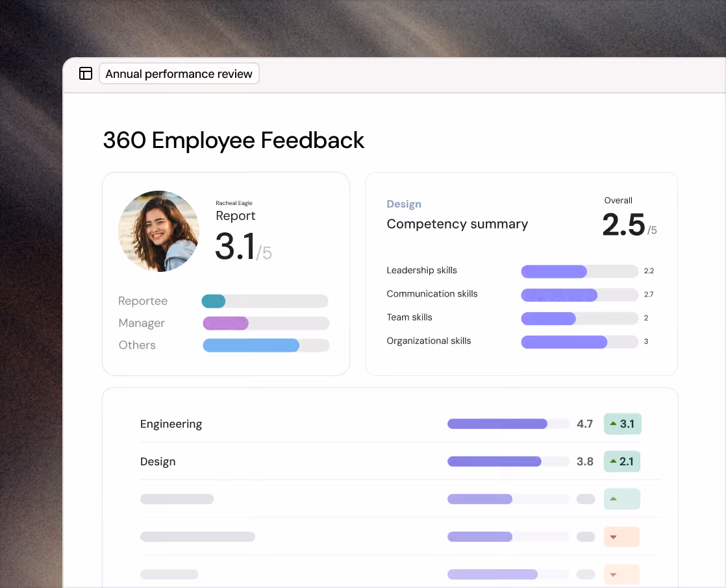Select the Design row label in list
The image size is (726, 588).
coord(157,461)
